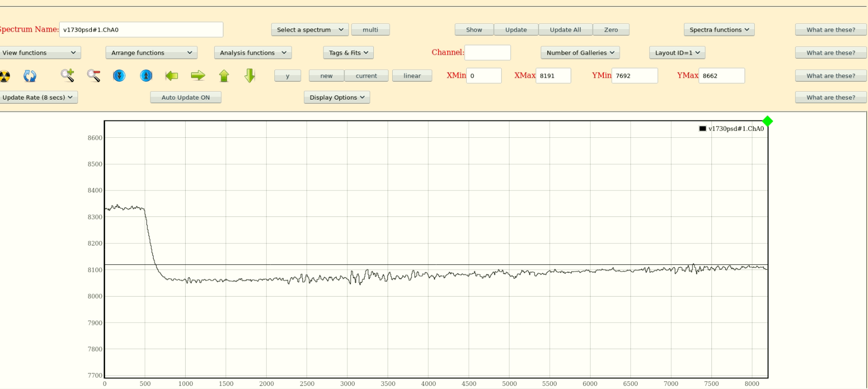Click the Zero button

(x=611, y=30)
